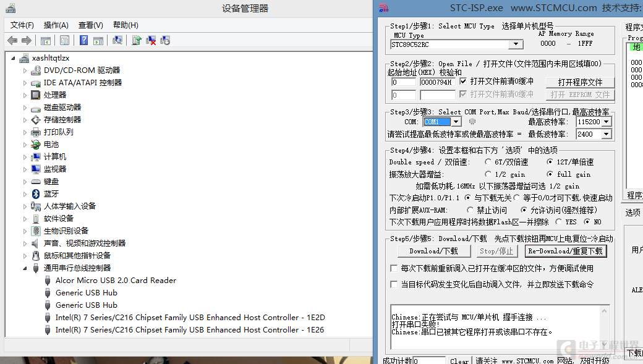Open the COM port dropdown
Screen dimensions: 643x364
click(x=456, y=122)
